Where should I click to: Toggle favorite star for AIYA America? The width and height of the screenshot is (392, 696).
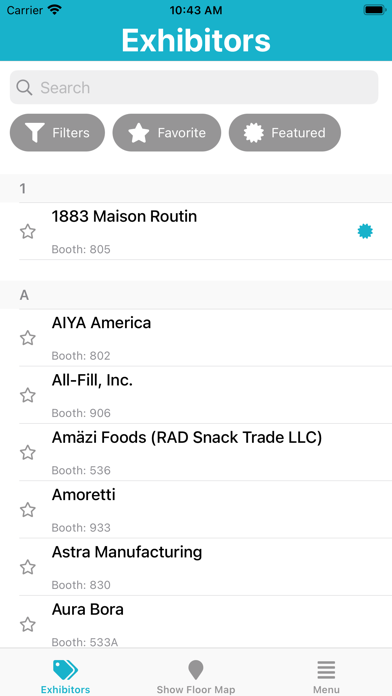coord(28,338)
